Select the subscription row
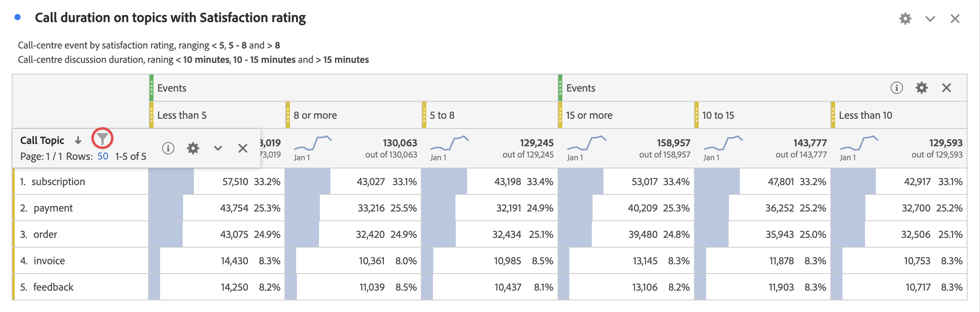Image resolution: width=980 pixels, height=312 pixels. 58,182
